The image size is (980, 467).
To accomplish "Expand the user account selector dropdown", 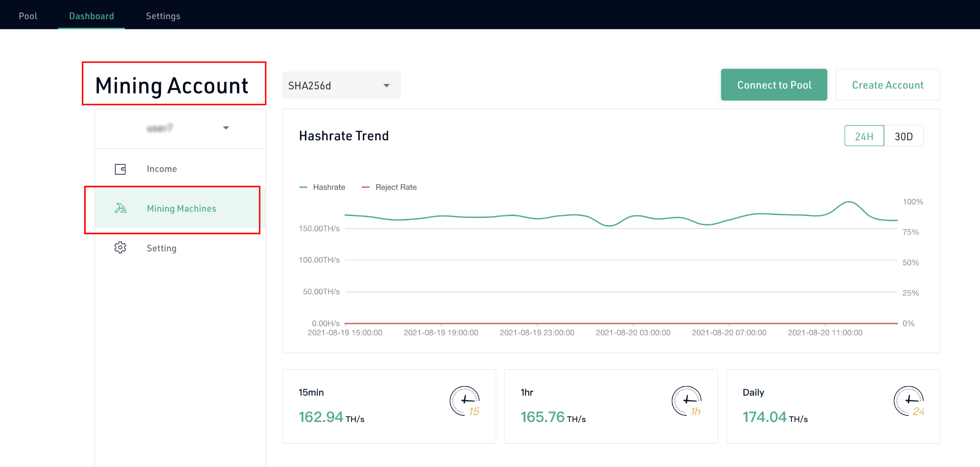I will pyautogui.click(x=180, y=128).
